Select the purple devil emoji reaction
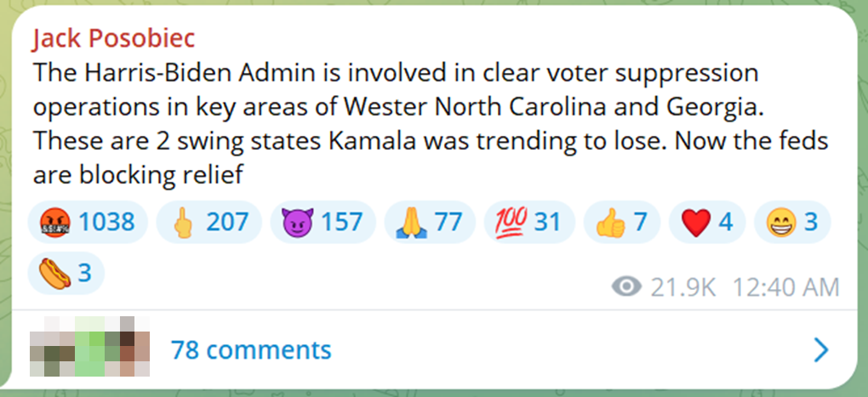 coord(323,222)
